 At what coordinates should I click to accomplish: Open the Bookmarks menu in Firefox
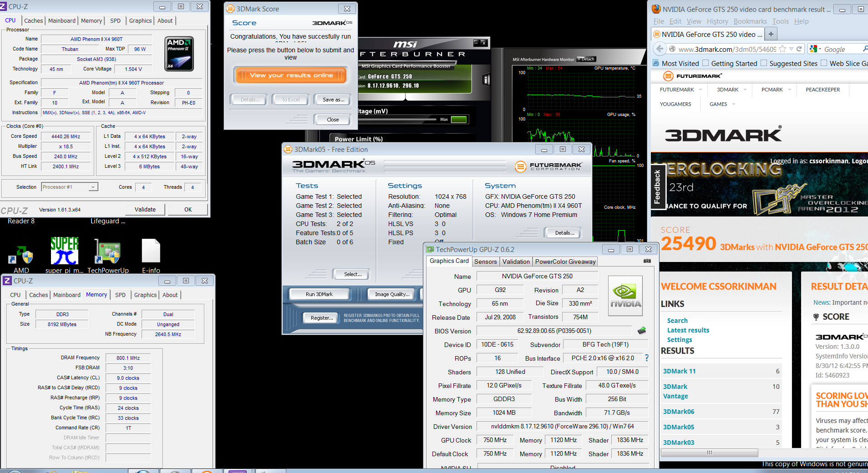[750, 21]
